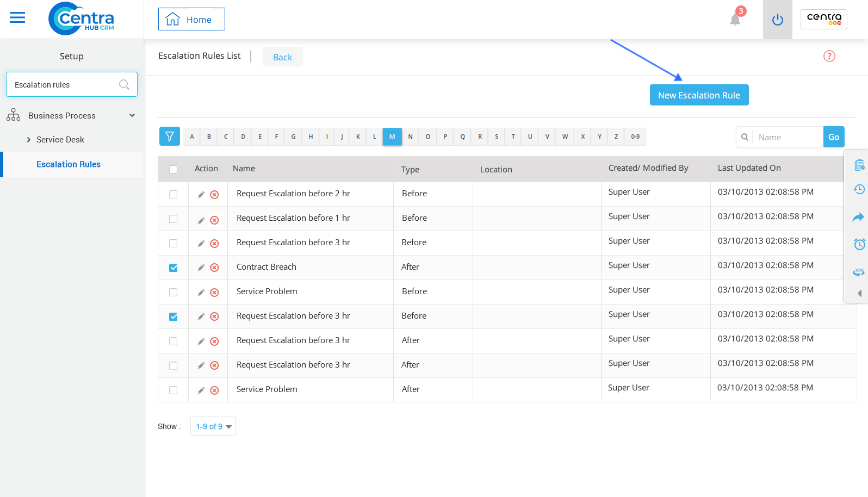Filter list by letter R
The width and height of the screenshot is (868, 497).
point(480,136)
